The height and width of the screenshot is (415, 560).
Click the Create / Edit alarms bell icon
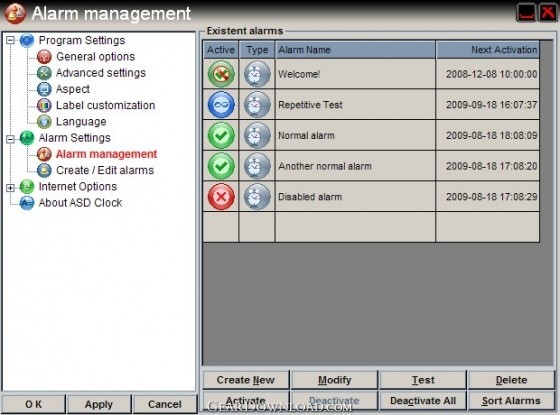click(x=44, y=170)
